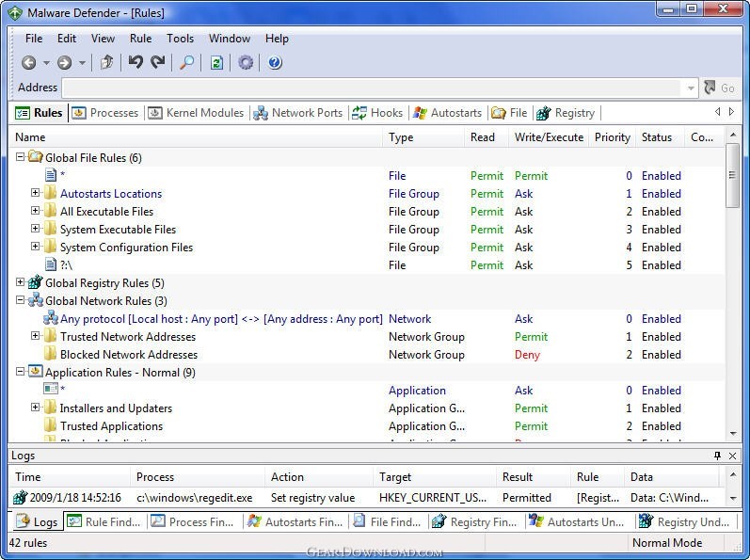Open the File menu
Image resolution: width=750 pixels, height=560 pixels.
pyautogui.click(x=34, y=39)
